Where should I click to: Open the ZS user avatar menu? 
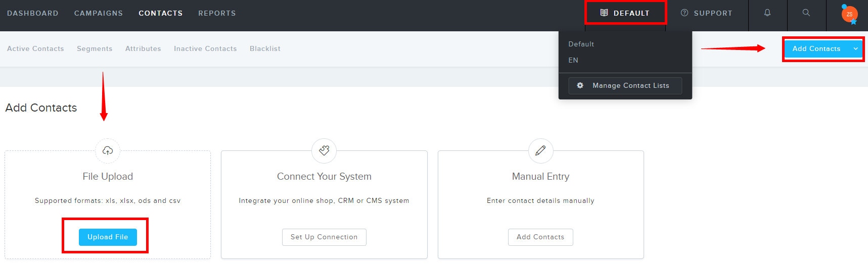pos(849,14)
